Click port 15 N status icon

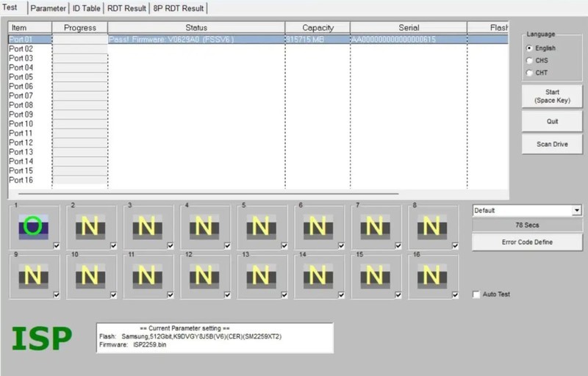pos(376,276)
